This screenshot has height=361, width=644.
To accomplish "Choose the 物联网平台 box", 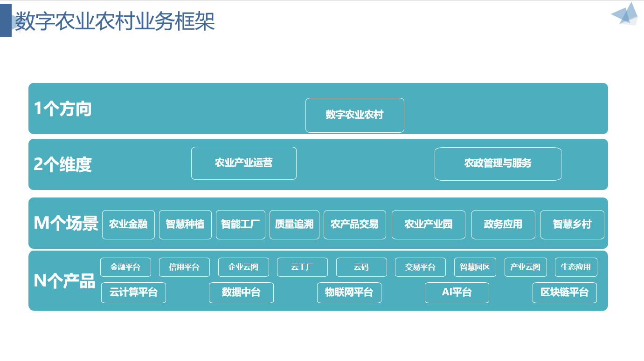I will point(349,293).
